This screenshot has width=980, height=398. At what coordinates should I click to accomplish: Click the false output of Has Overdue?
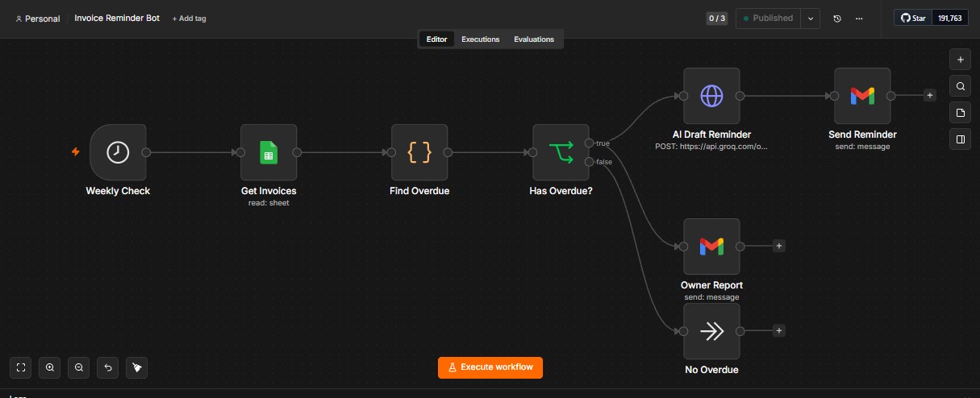tap(590, 162)
